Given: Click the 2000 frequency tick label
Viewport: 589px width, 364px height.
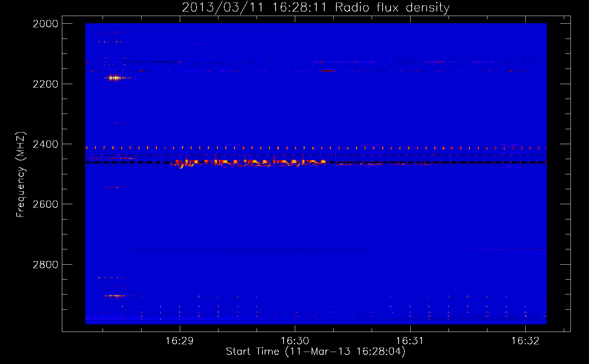Looking at the screenshot, I should point(46,24).
